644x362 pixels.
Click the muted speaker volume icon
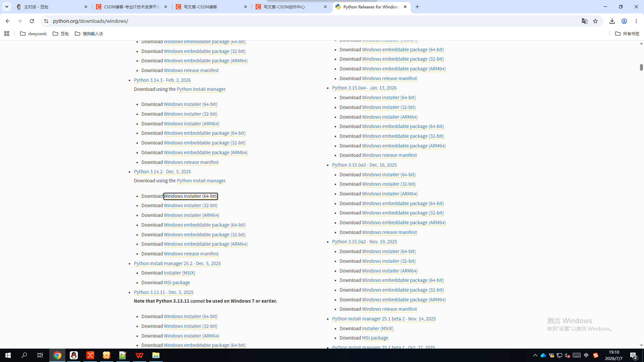click(x=568, y=355)
